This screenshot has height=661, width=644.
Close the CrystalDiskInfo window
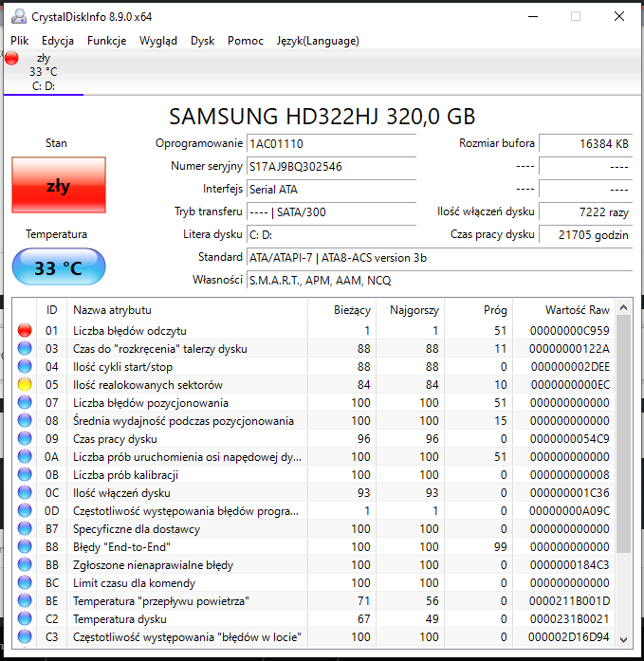619,16
